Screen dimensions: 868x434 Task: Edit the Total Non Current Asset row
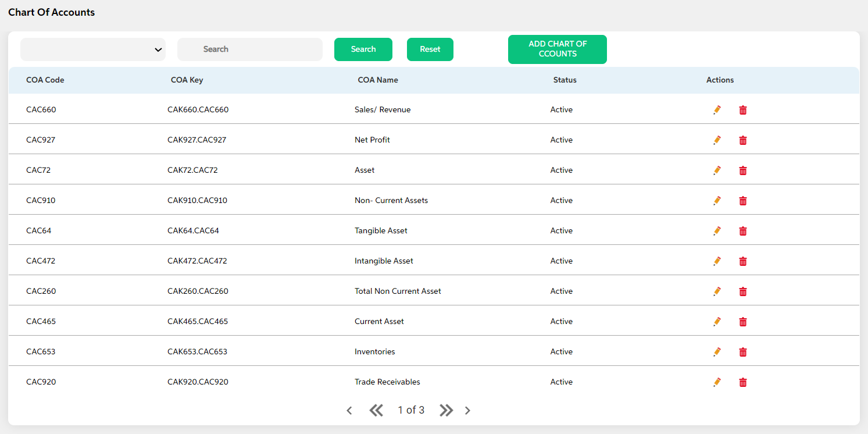[717, 291]
